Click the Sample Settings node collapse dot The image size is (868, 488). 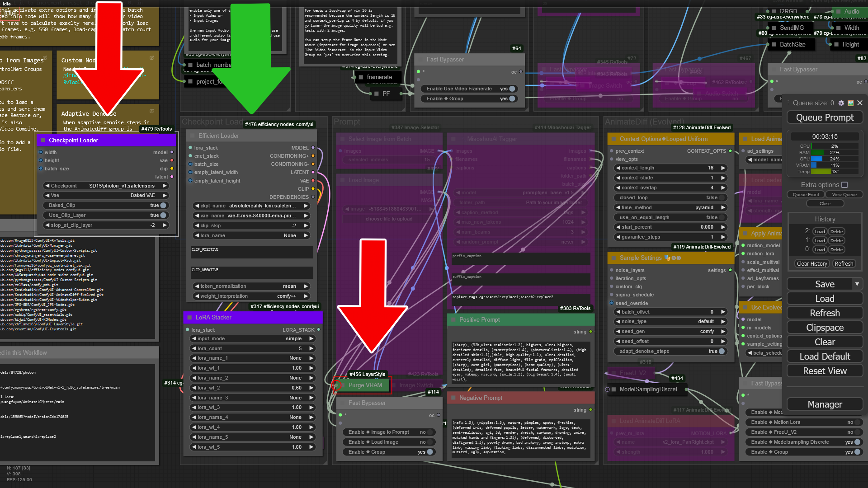(x=613, y=258)
